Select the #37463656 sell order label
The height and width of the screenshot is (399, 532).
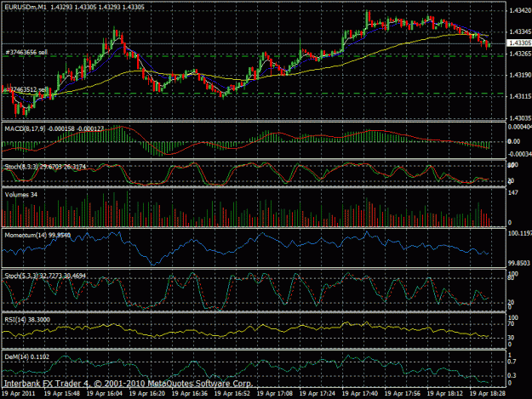(26, 52)
